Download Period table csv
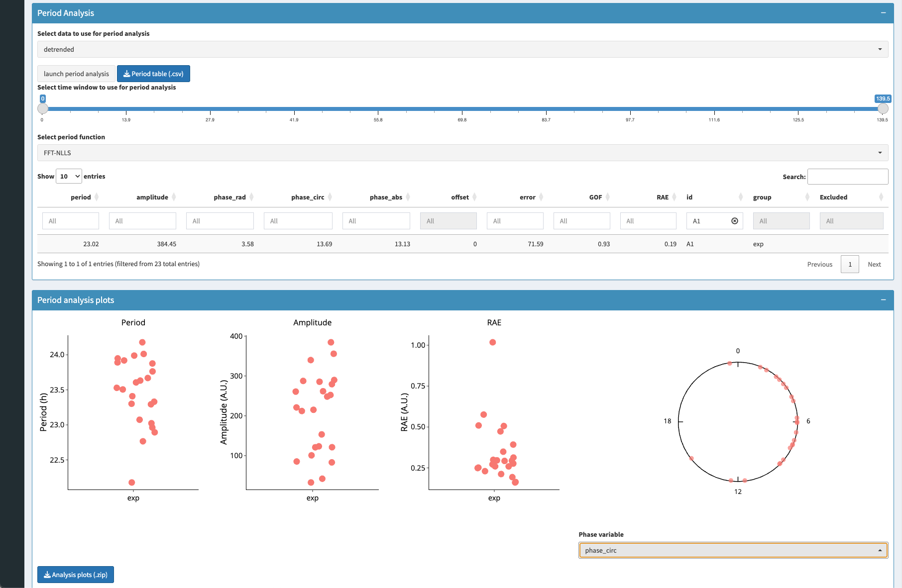 (153, 74)
